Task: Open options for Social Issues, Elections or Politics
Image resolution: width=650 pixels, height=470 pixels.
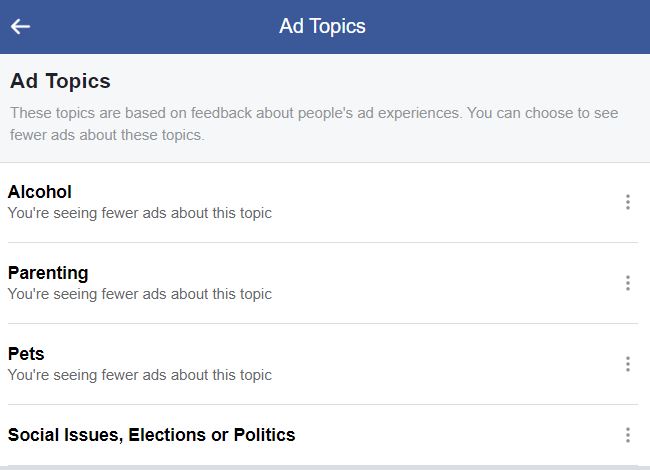Action: point(628,435)
